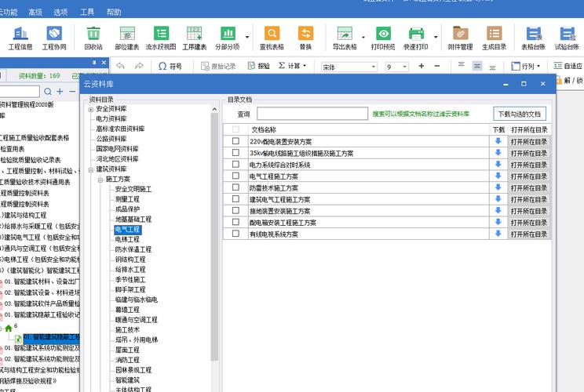Open 流水段视图 view icon
The width and height of the screenshot is (584, 392).
pyautogui.click(x=161, y=38)
